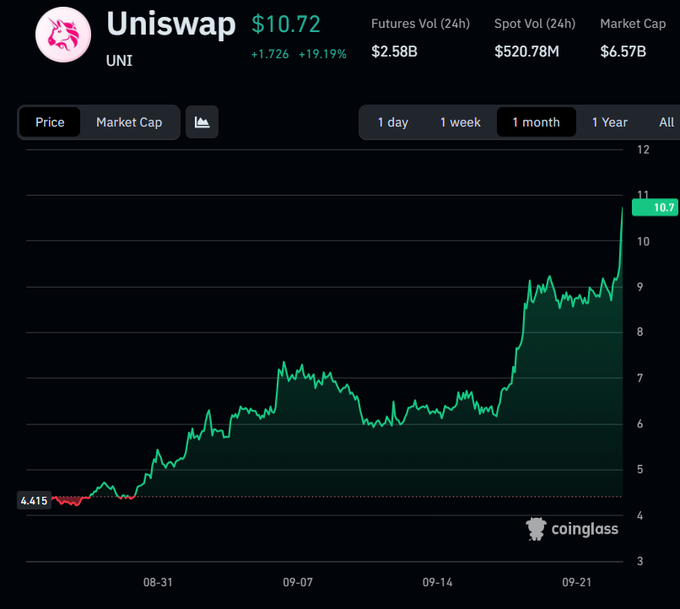The width and height of the screenshot is (680, 609).
Task: Click the 7 value on price axis
Action: pos(640,378)
